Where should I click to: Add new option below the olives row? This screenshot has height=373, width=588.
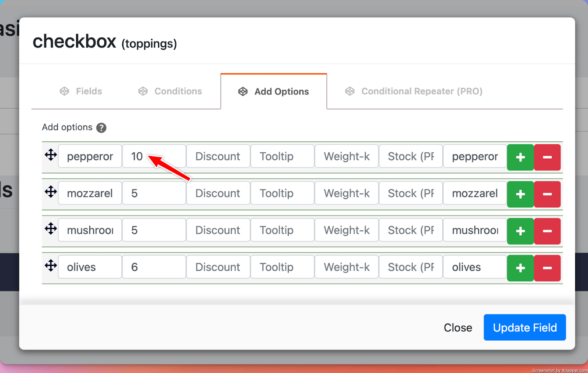click(x=520, y=268)
